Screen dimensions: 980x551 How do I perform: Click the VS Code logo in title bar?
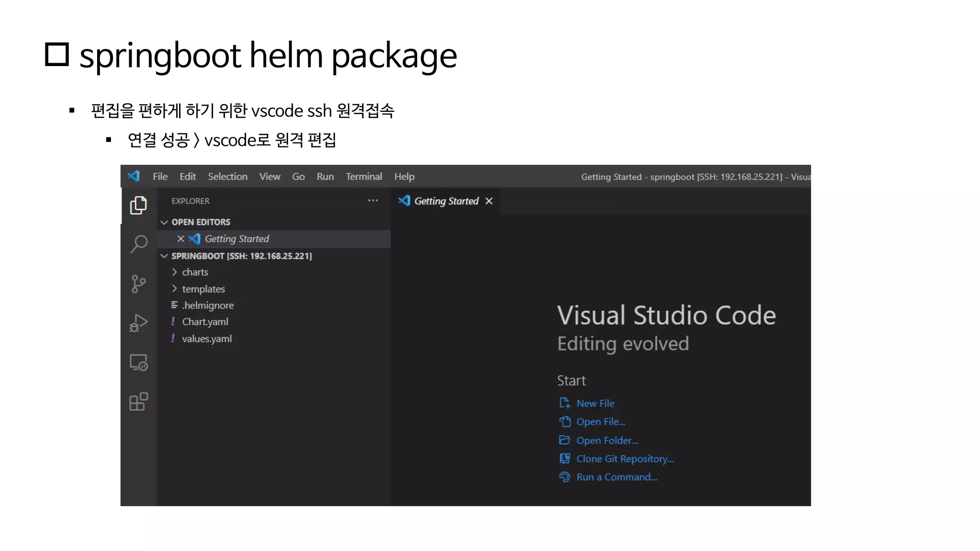134,176
